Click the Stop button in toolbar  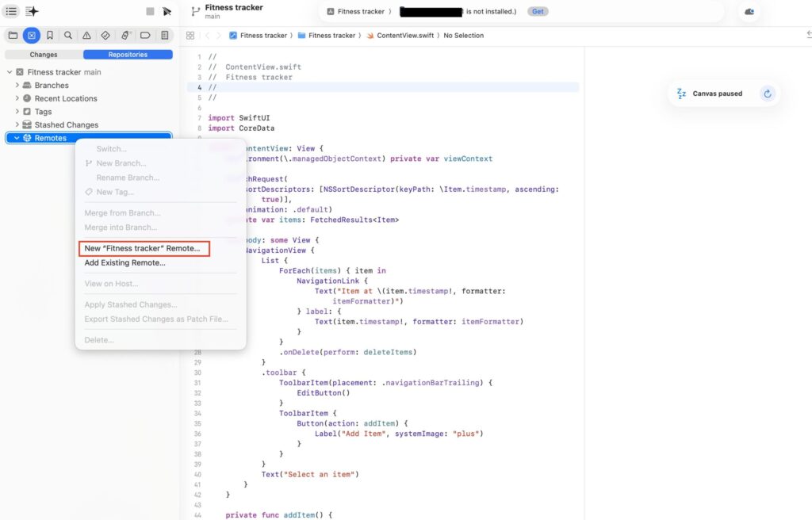coord(150,11)
